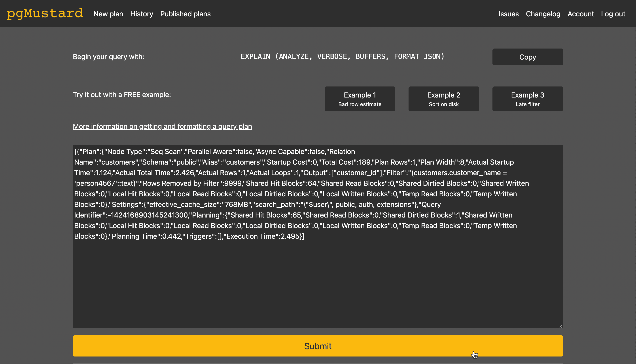Image resolution: width=636 pixels, height=364 pixels.
Task: Click the 'Try it out with a FREE example:' label
Action: [x=122, y=94]
